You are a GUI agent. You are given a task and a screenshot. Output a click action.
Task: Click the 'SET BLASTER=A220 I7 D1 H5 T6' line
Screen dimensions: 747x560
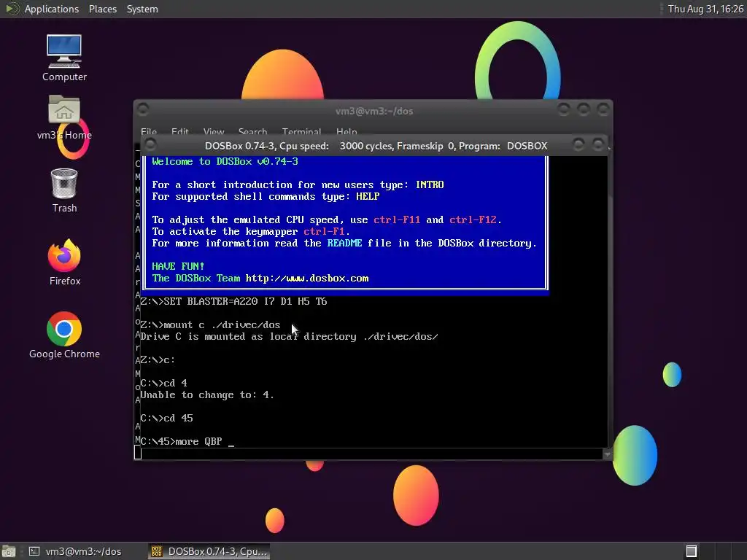pyautogui.click(x=233, y=301)
